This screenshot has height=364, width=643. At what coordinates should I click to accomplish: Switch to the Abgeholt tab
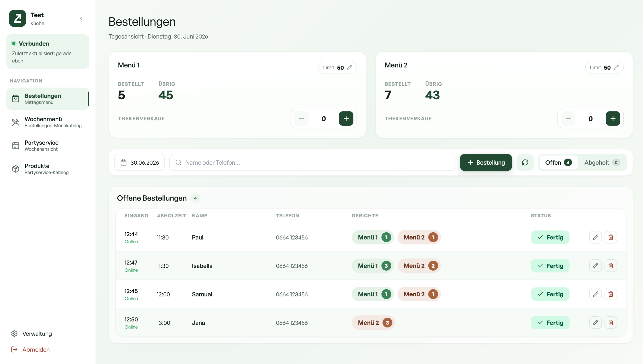[x=602, y=163]
